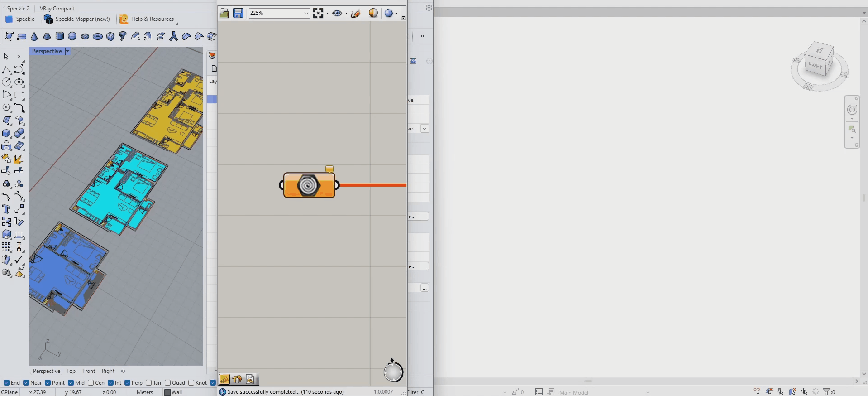Viewport: 868px width, 396px height.
Task: Expand the preview eye icon dropdown arrow
Action: coord(346,13)
